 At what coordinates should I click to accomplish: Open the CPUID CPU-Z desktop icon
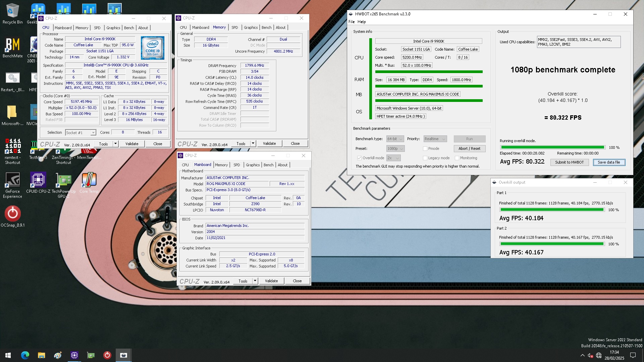[38, 183]
